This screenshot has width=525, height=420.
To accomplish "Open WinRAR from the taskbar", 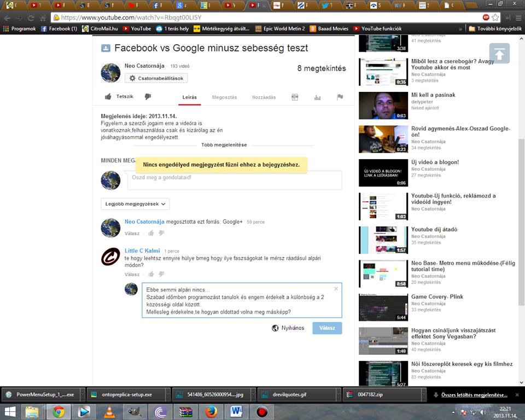I will [x=185, y=412].
